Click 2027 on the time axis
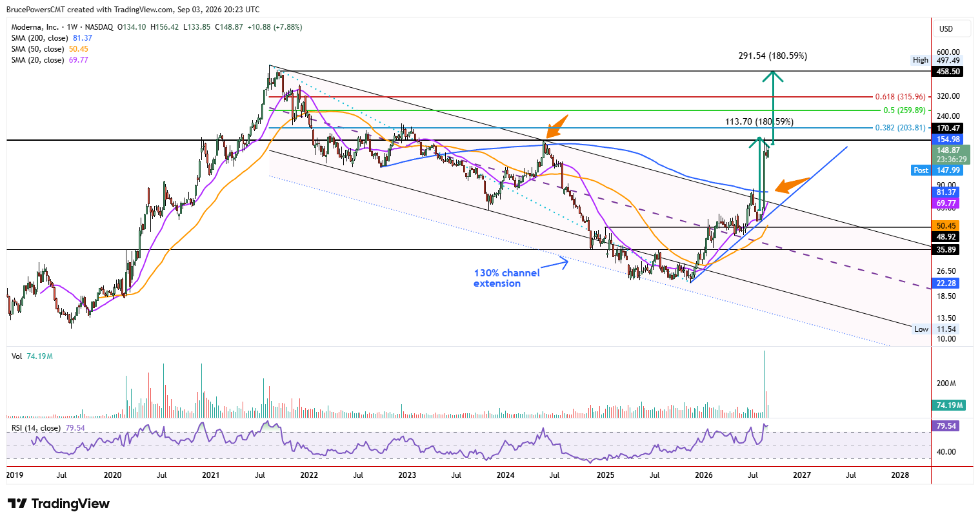 pyautogui.click(x=802, y=475)
